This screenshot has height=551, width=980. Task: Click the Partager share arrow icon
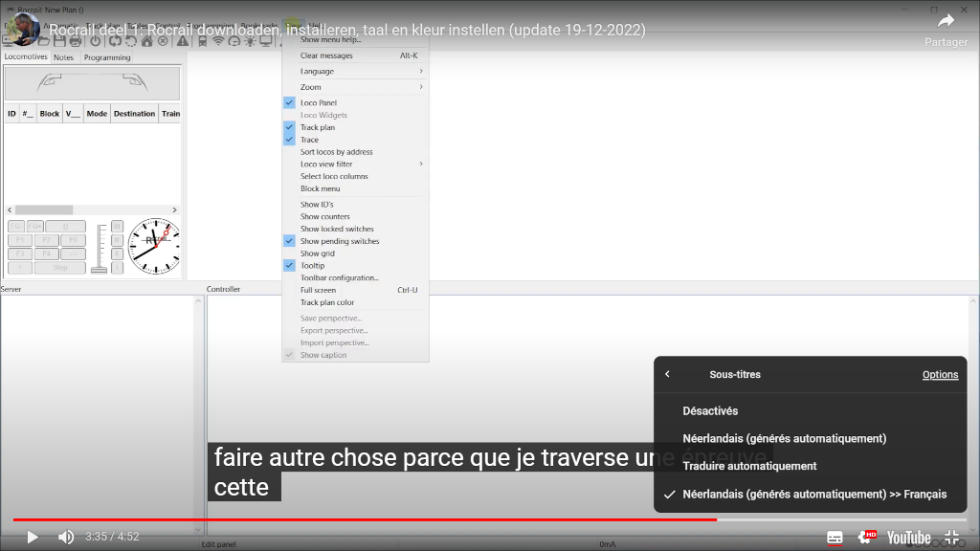point(947,21)
